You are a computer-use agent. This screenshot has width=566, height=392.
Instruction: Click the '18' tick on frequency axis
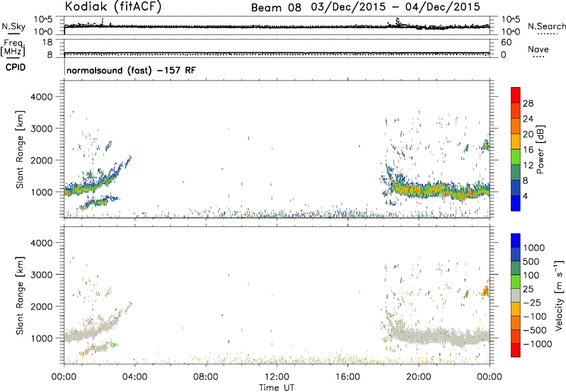coord(47,42)
